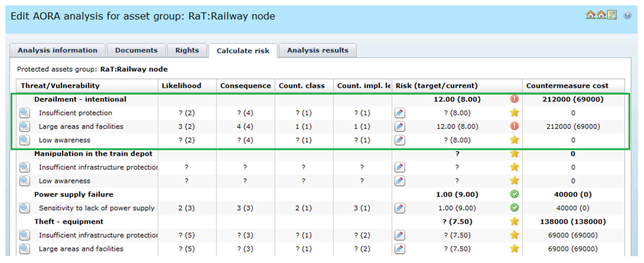Click red alert icon on Derailment - intentional row
This screenshot has height=263, width=644.
[514, 99]
